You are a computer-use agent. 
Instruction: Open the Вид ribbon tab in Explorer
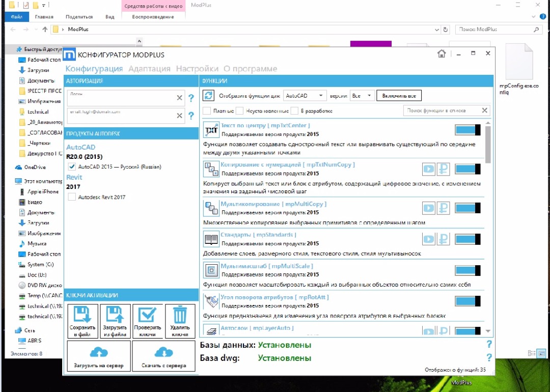click(x=110, y=16)
